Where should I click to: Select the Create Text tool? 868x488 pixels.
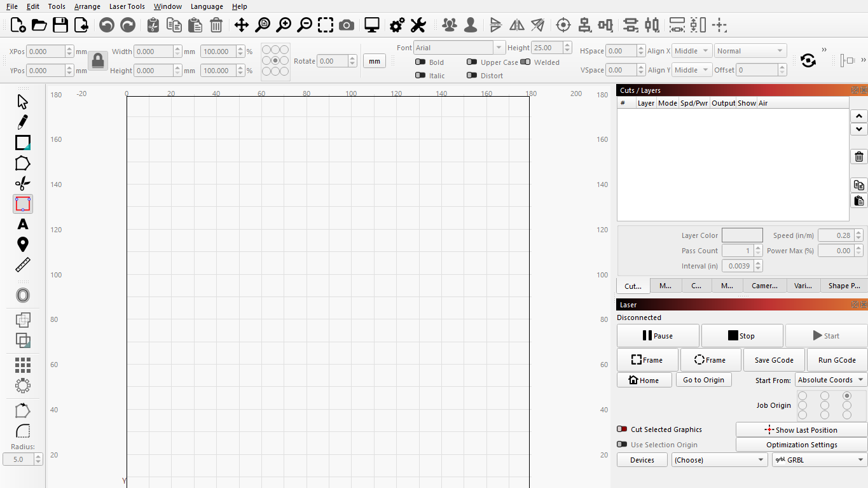tap(23, 224)
